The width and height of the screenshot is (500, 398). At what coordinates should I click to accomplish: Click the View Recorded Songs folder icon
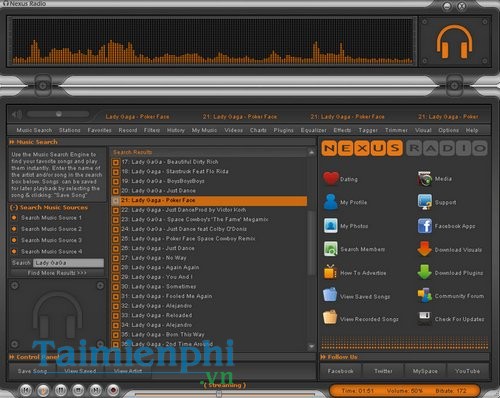(330, 317)
